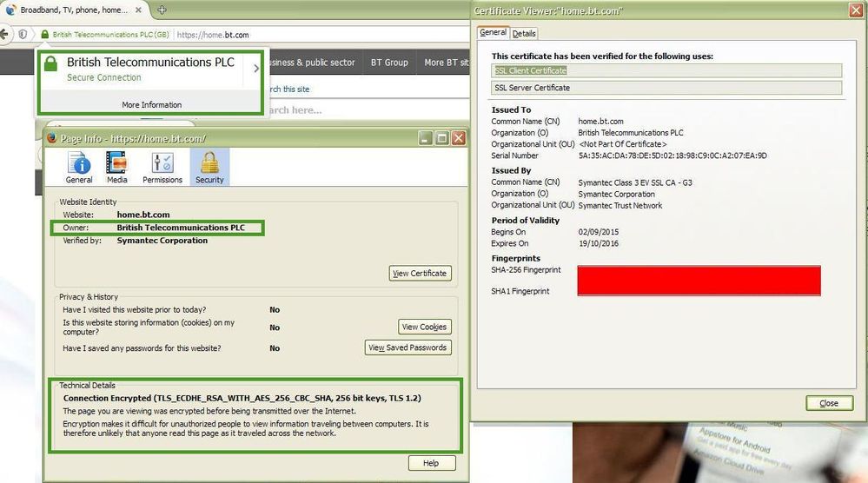Open a new tab with plus icon
The image size is (868, 483).
[162, 10]
